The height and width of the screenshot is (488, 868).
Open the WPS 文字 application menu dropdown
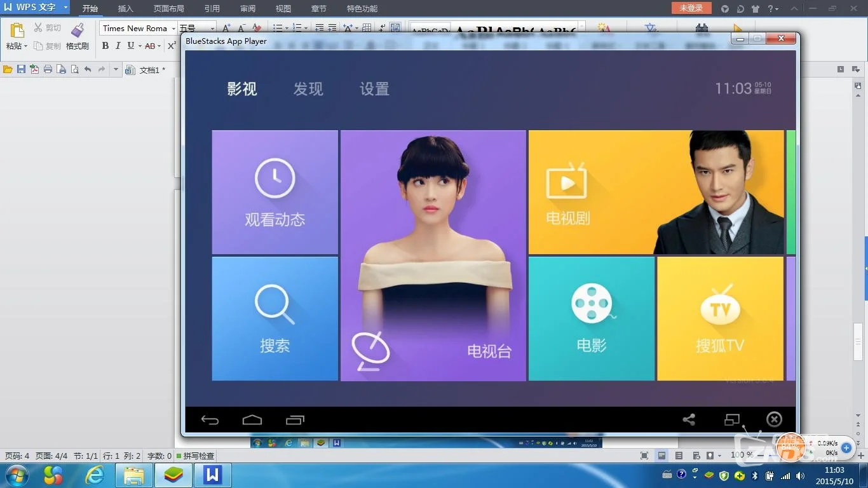click(x=65, y=8)
